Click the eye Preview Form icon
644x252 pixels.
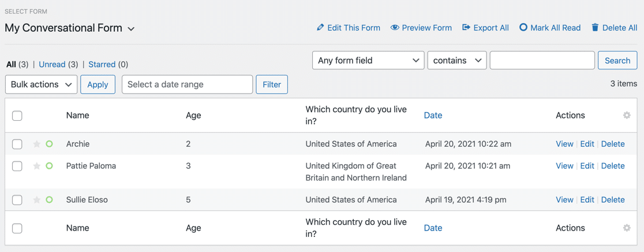coord(395,28)
